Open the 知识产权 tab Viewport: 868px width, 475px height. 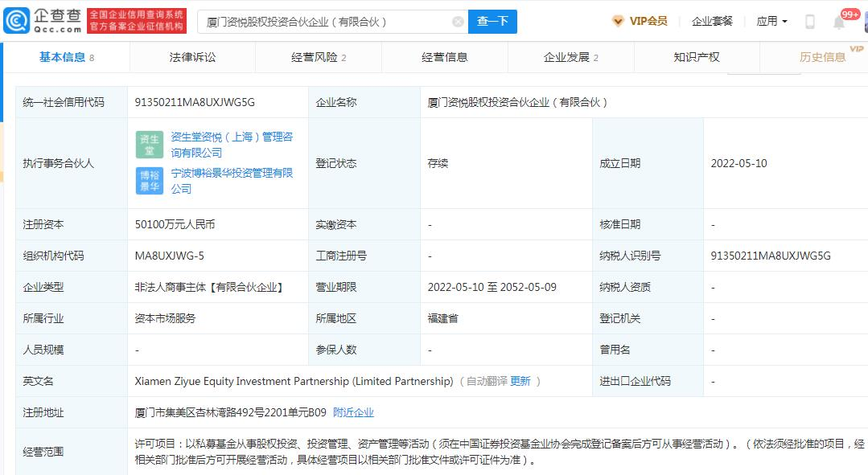click(x=695, y=57)
